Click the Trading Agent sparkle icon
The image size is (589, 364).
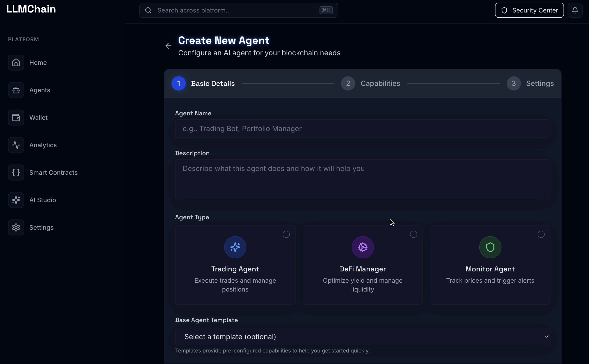tap(235, 247)
